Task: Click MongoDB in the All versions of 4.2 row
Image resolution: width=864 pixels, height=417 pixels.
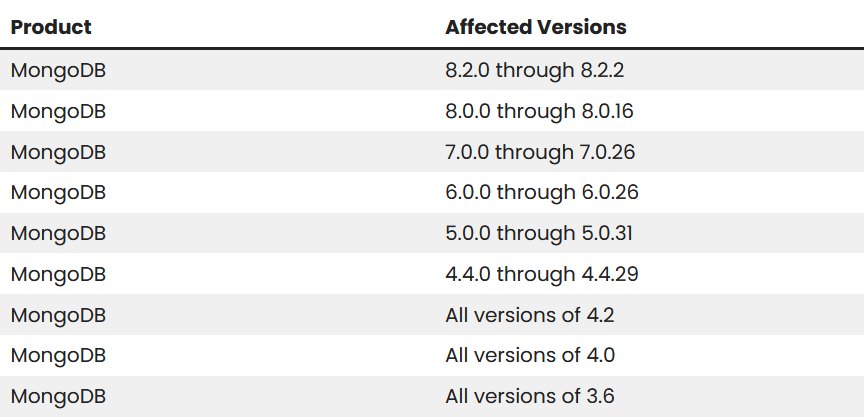Action: pyautogui.click(x=58, y=315)
